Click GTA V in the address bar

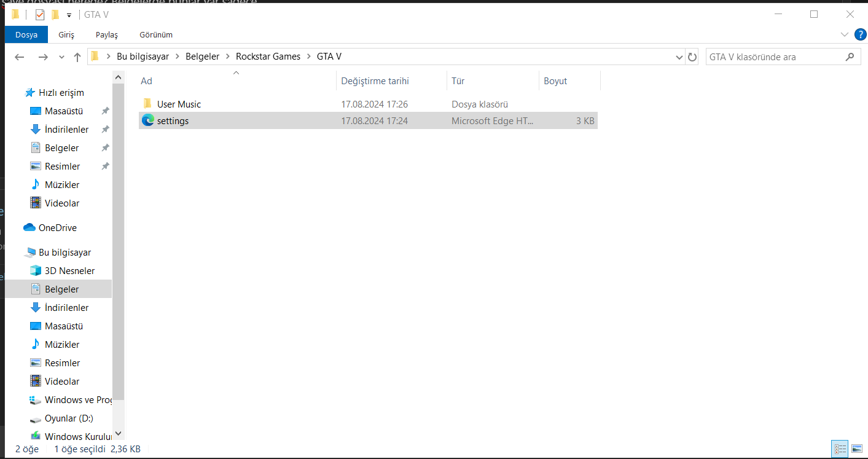[329, 57]
